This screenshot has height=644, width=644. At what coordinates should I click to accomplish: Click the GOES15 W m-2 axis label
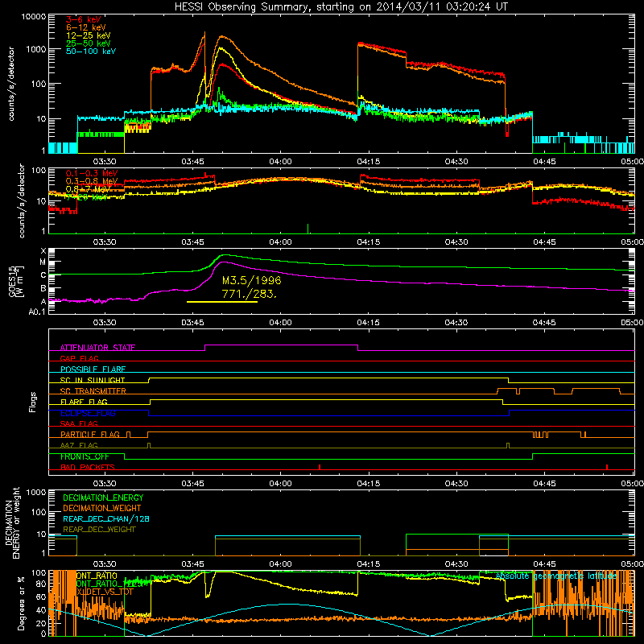tap(16, 281)
